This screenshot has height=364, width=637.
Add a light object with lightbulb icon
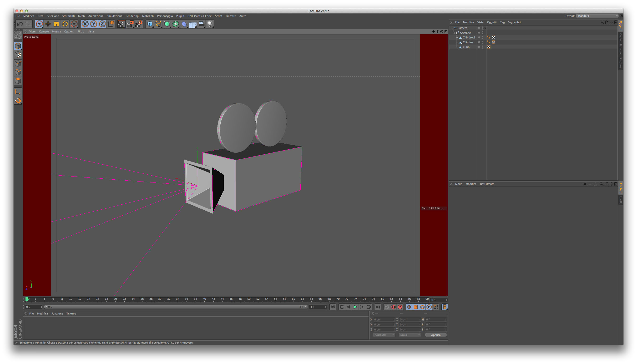pos(210,24)
